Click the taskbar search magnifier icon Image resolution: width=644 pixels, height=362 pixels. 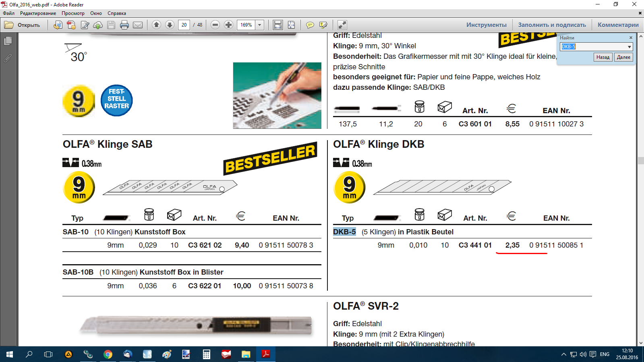[29, 354]
